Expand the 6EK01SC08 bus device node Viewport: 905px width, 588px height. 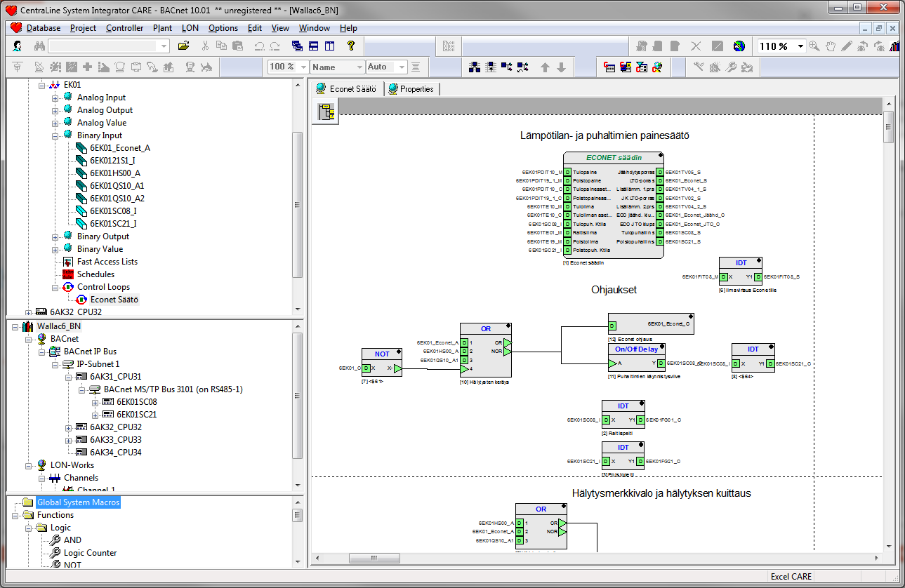tap(95, 402)
